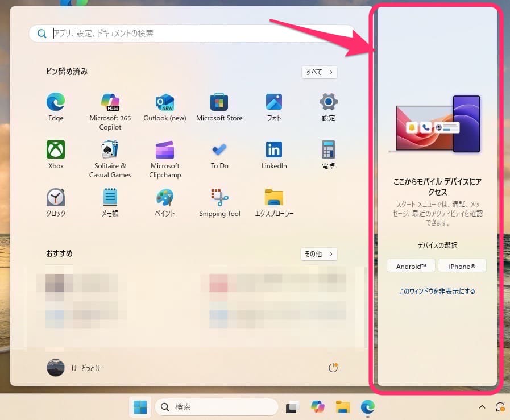Click the Start menu search field

[193, 34]
